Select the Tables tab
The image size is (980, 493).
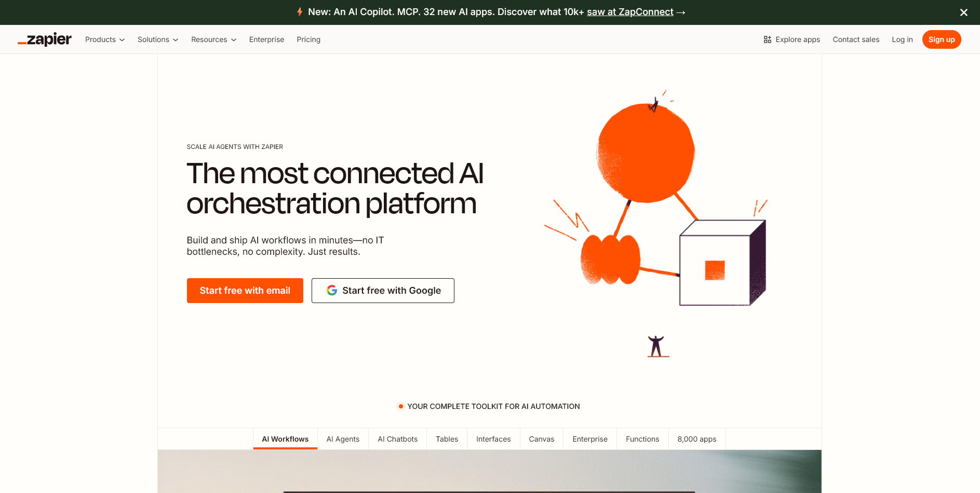(447, 439)
